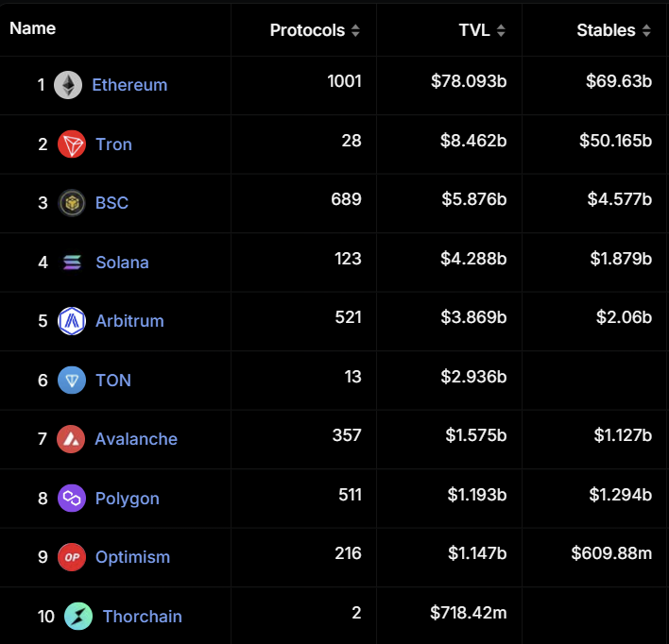Open the Thorchain chain link

click(x=142, y=617)
